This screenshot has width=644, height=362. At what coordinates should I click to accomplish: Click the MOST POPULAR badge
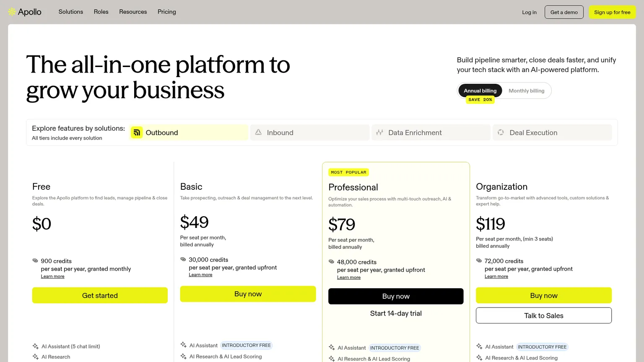point(348,172)
